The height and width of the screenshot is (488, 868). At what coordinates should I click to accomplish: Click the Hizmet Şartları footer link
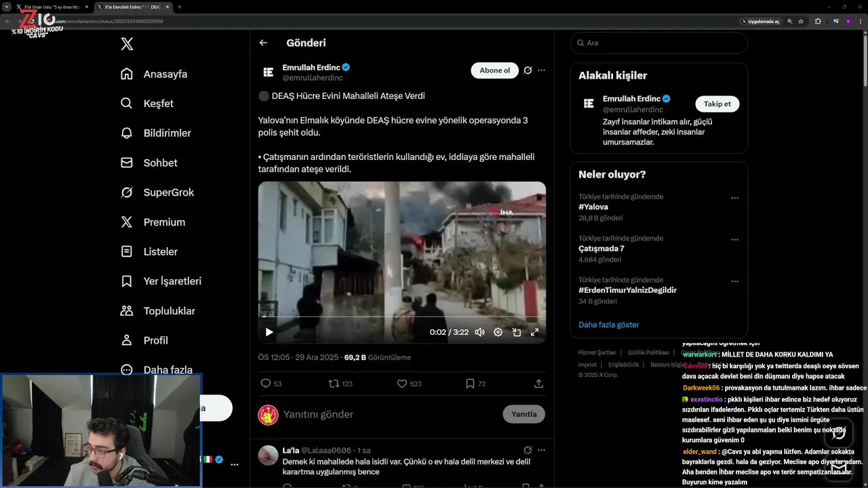pos(597,352)
